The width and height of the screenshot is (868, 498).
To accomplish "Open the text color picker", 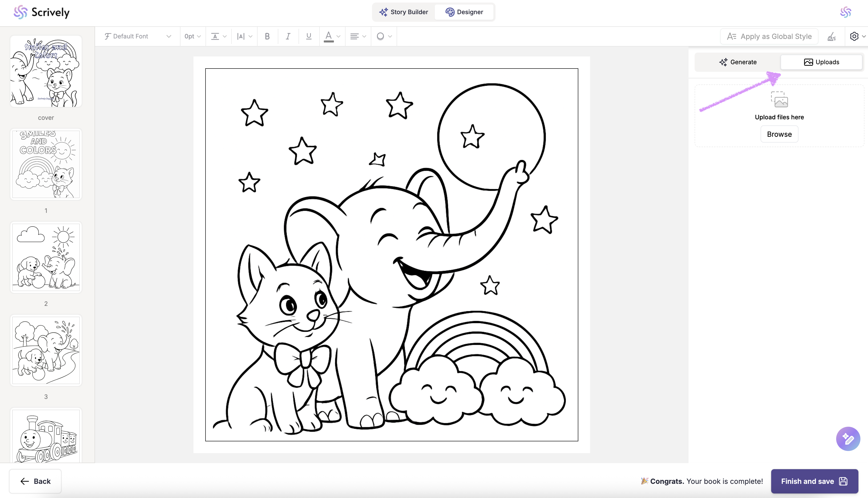I will pyautogui.click(x=332, y=36).
